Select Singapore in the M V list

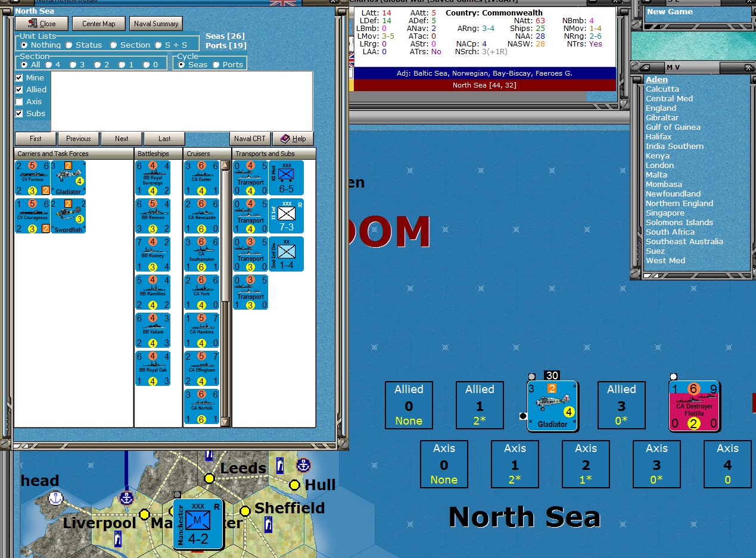pyautogui.click(x=665, y=213)
